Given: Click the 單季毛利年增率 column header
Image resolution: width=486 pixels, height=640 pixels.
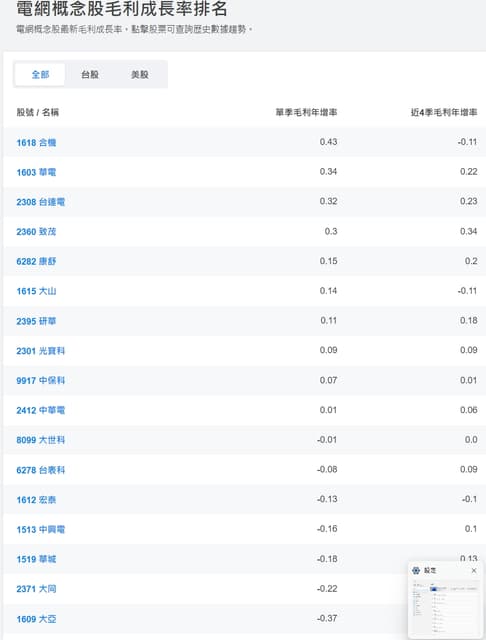Looking at the screenshot, I should (x=306, y=112).
